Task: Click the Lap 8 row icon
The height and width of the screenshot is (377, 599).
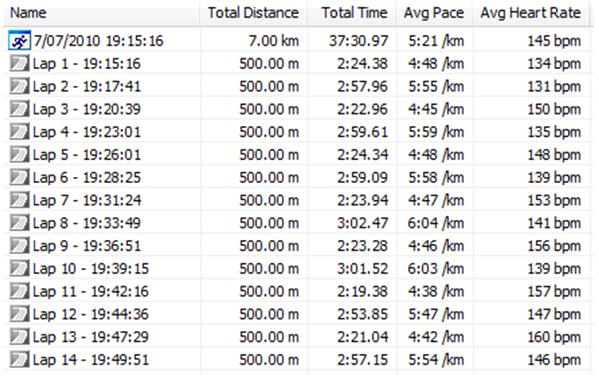Action: [x=19, y=223]
